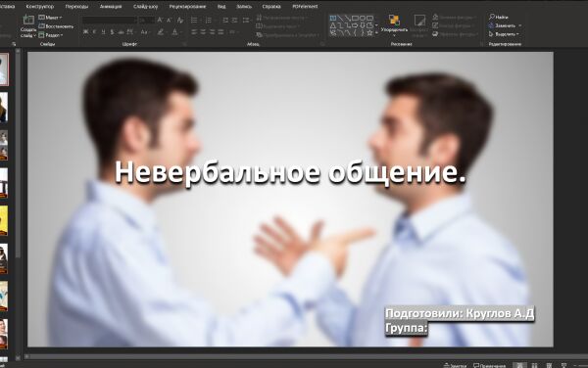Align text left
This screenshot has height=368, width=588.
194,32
